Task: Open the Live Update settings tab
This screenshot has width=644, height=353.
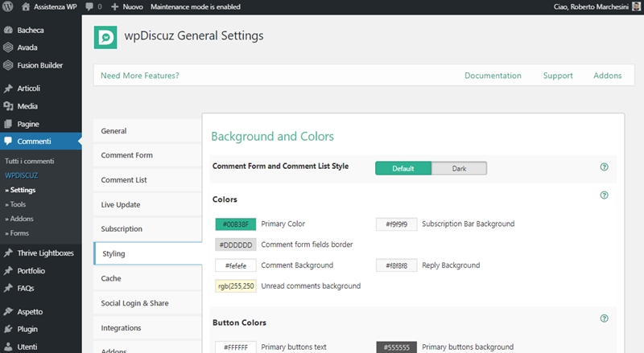Action: [x=147, y=204]
